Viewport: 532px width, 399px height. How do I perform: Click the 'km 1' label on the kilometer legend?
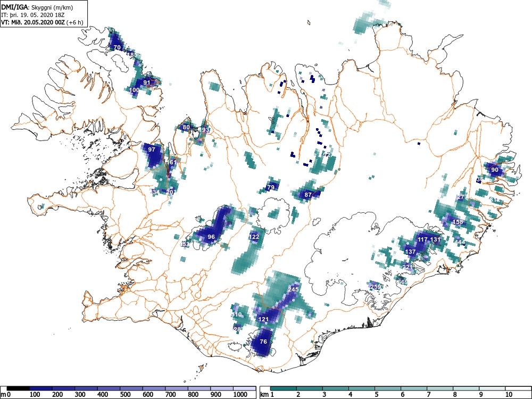(x=267, y=395)
